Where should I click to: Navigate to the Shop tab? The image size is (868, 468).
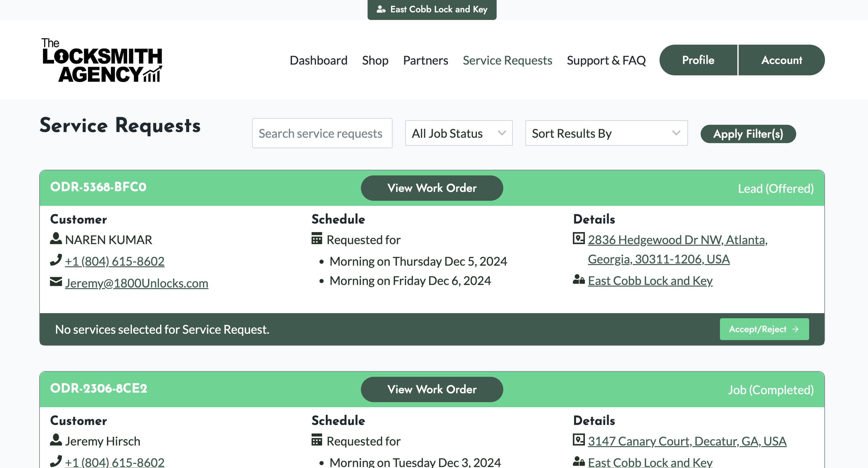[375, 60]
